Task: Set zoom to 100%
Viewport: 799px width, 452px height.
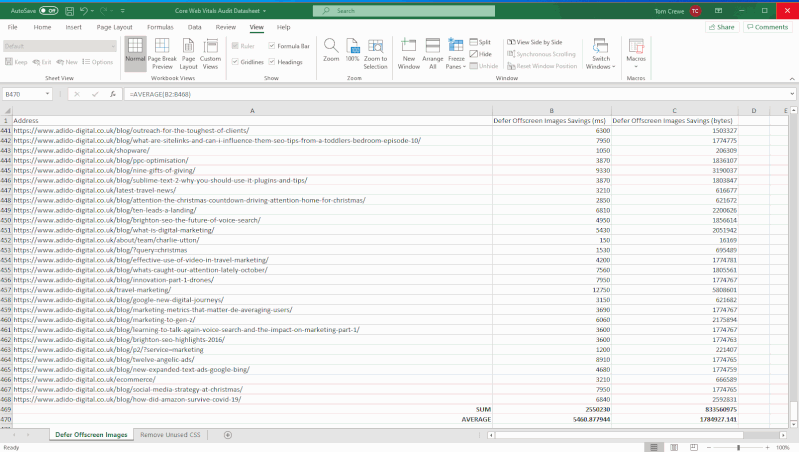Action: [352, 52]
